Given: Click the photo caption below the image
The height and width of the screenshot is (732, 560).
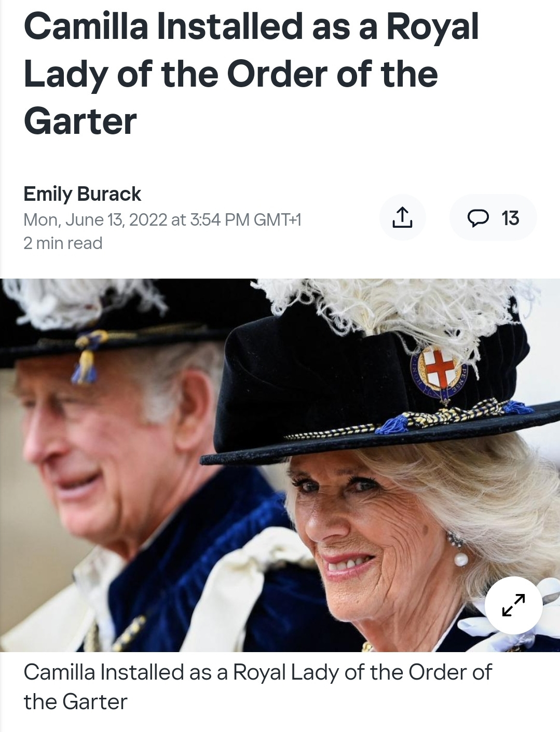Looking at the screenshot, I should (257, 687).
